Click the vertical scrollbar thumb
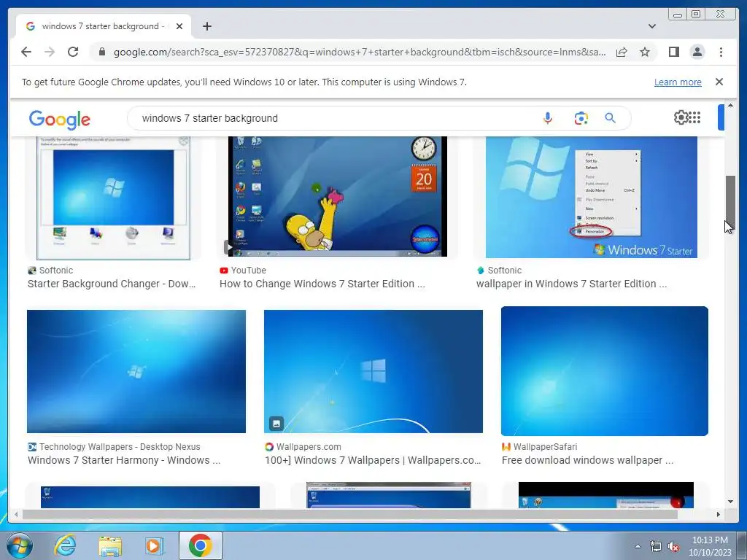Screen dimensions: 747x560 730,202
